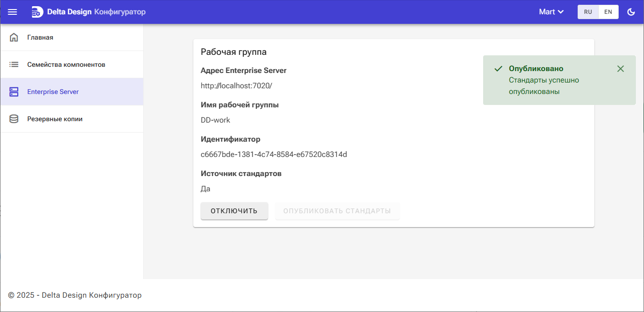644x312 pixels.
Task: Switch language to RU
Action: point(588,12)
